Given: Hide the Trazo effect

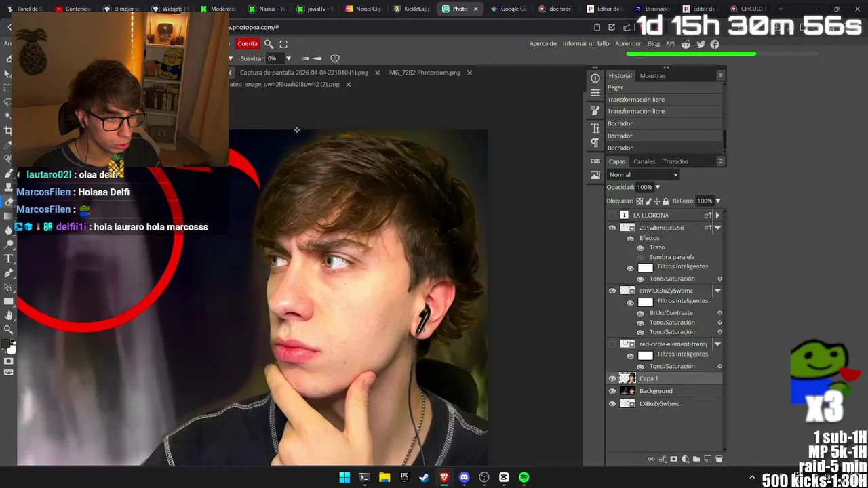Looking at the screenshot, I should 640,247.
